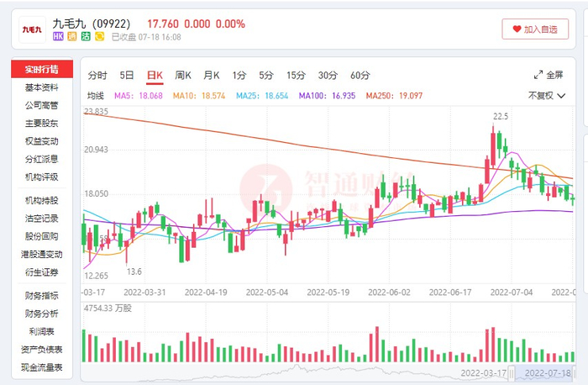Click the 九毛九 company logo
The image size is (588, 385).
(33, 29)
